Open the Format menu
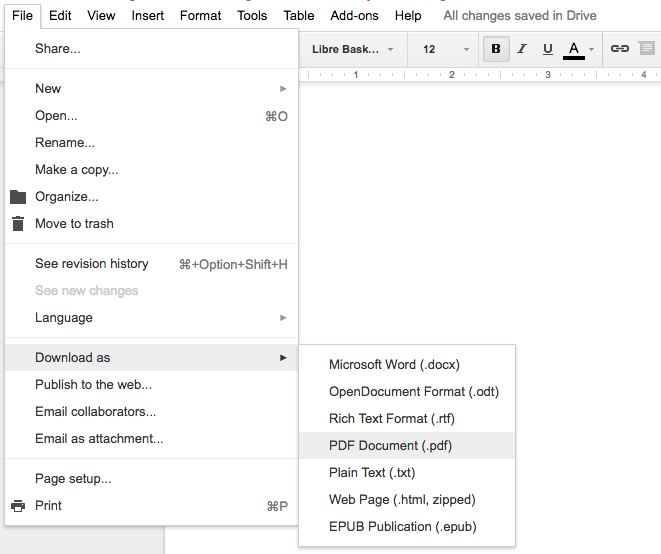 pyautogui.click(x=200, y=16)
